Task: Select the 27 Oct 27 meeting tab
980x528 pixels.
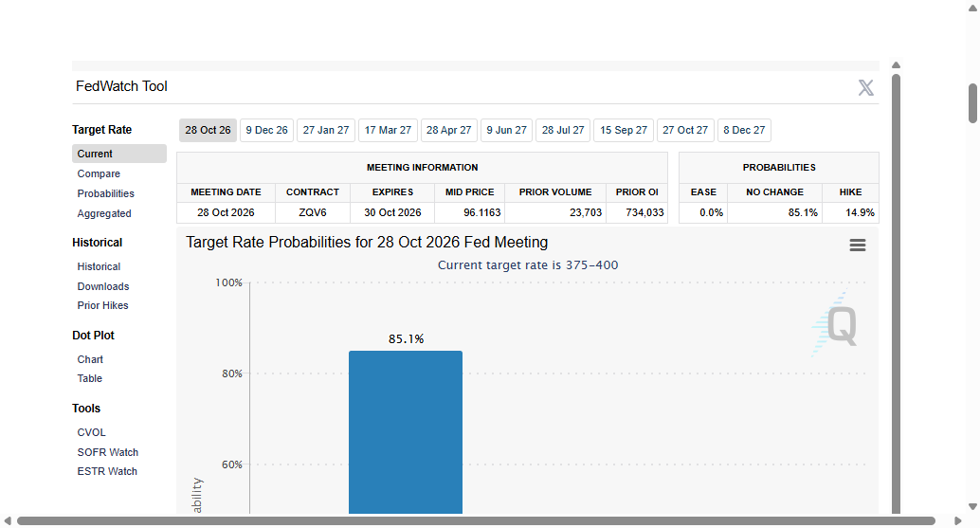Action: tap(685, 130)
